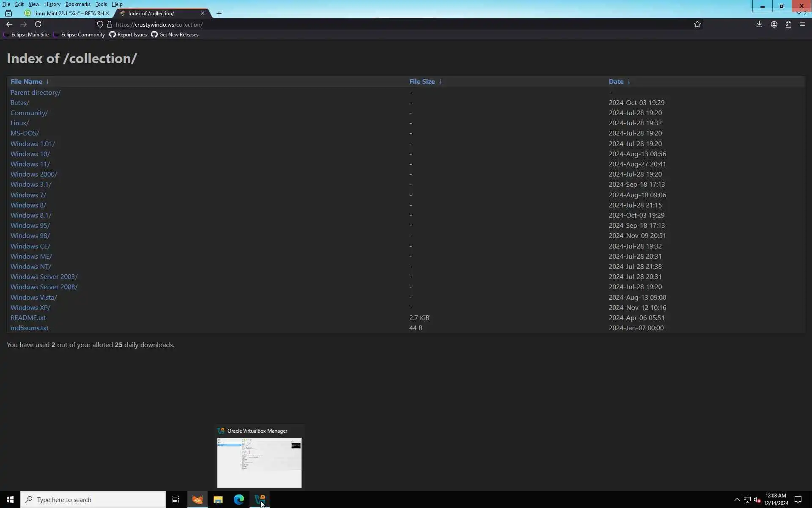The image size is (812, 508).
Task: Open the downloads panel icon
Action: (759, 25)
